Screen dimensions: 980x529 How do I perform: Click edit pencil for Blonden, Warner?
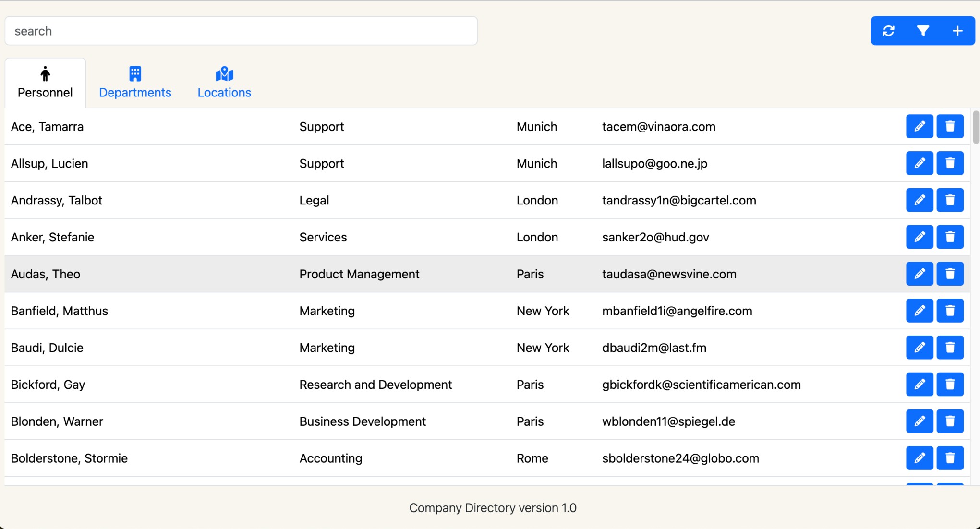[919, 421]
